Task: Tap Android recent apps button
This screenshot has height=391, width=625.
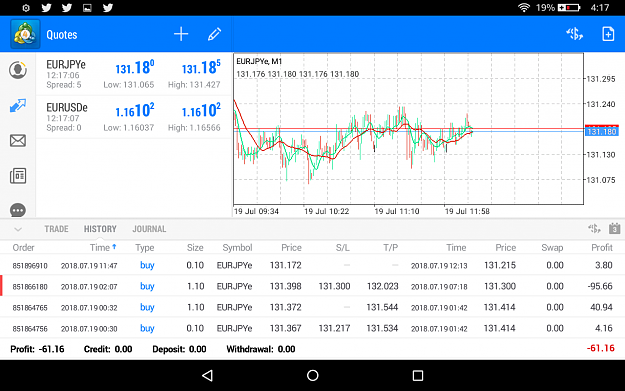Action: point(417,375)
